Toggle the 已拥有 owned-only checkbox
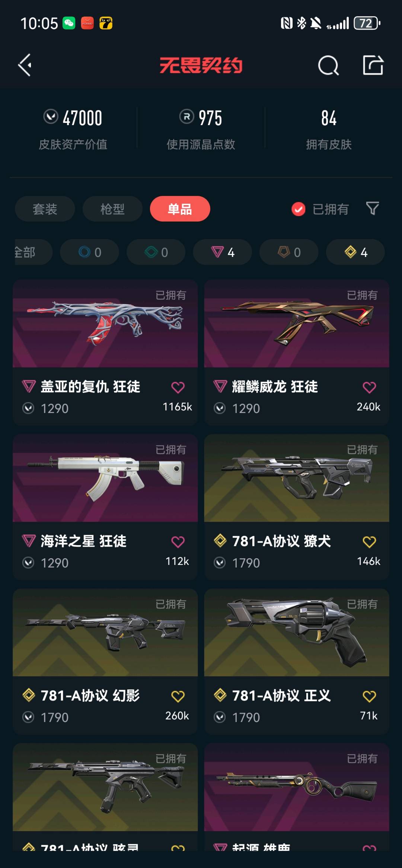Screen dimensions: 402x868 (298, 209)
